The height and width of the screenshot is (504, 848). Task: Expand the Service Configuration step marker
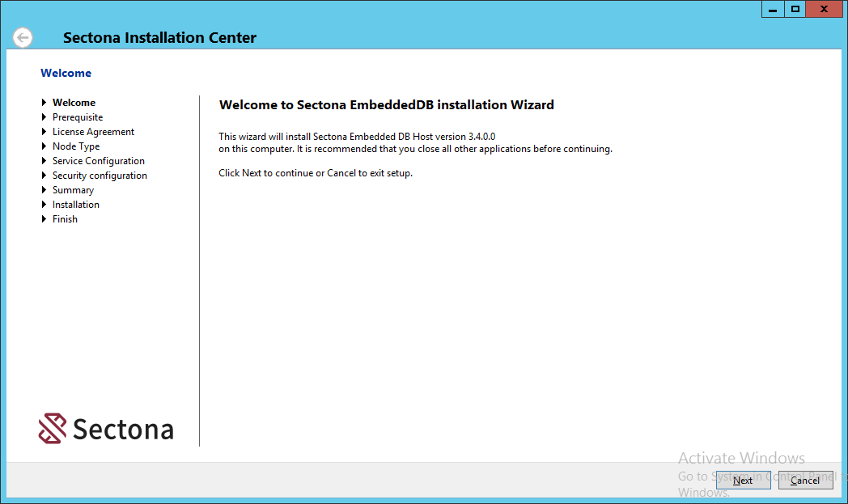coord(45,160)
